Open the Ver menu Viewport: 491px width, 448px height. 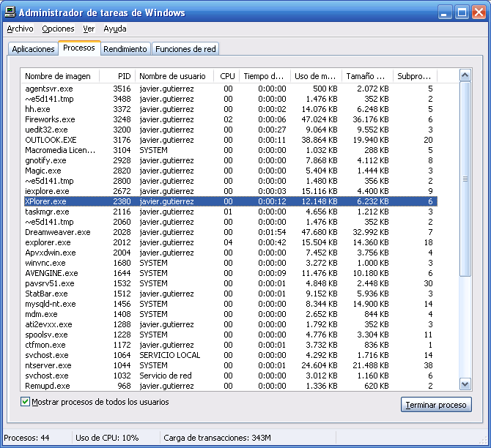(89, 29)
